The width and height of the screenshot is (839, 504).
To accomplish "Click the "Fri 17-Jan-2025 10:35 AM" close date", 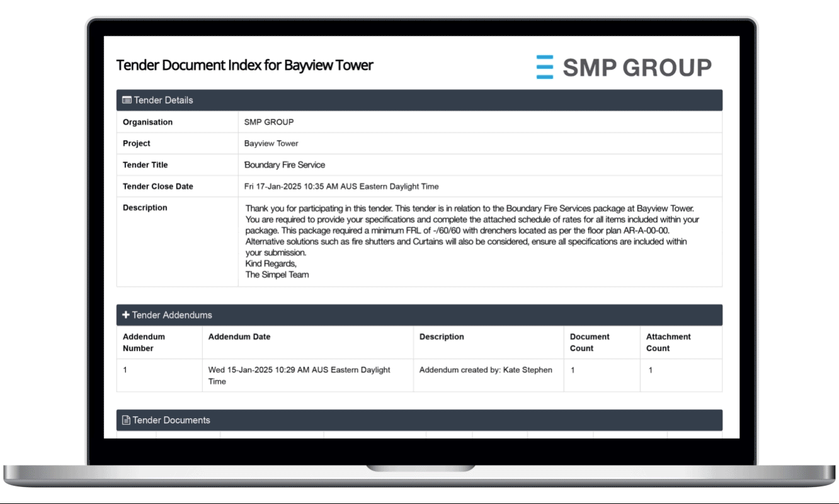I will (341, 186).
